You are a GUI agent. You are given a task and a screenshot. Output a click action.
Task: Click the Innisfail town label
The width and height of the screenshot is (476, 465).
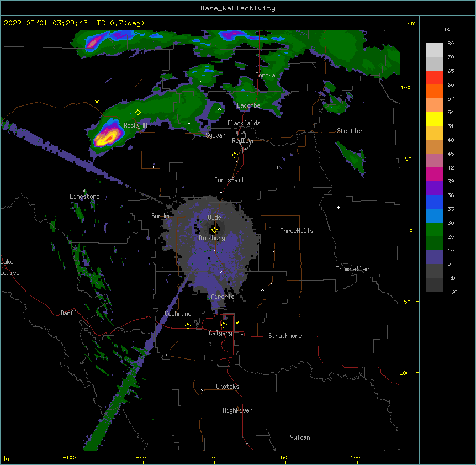click(229, 180)
